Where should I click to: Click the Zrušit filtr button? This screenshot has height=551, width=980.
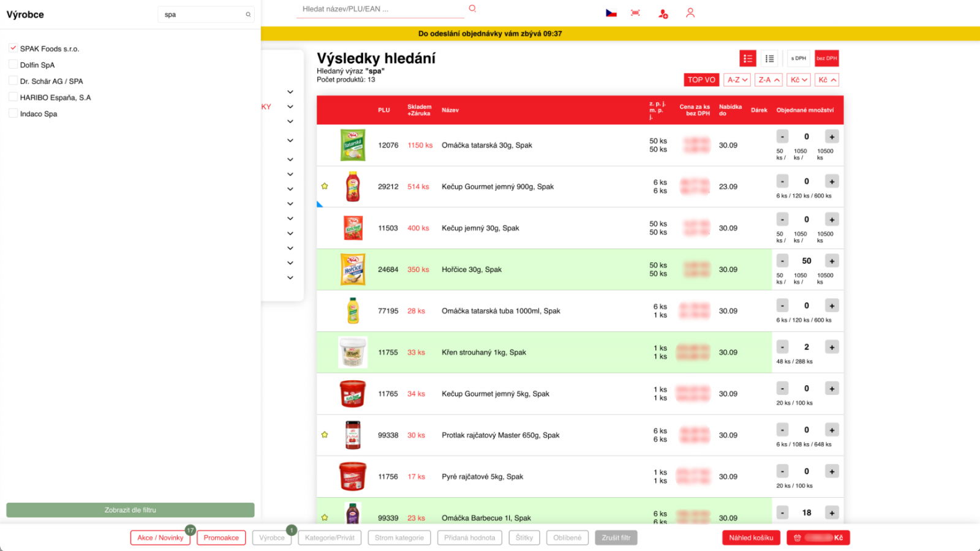tap(616, 538)
